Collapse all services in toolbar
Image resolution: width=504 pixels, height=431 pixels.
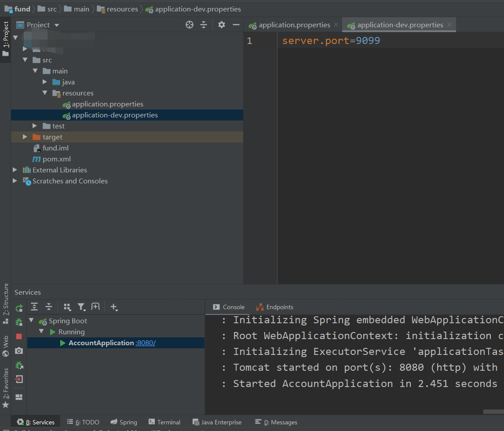pos(48,307)
